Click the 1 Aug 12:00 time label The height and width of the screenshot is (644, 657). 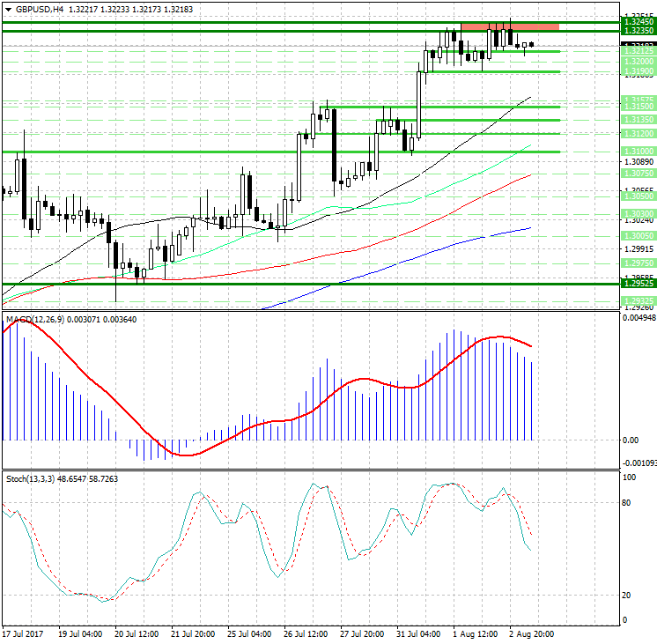(x=475, y=633)
